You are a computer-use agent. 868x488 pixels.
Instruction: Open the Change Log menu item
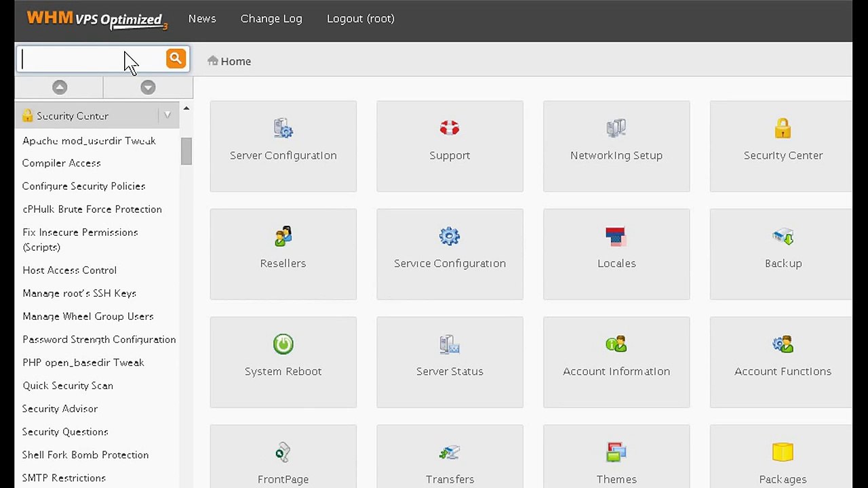pos(271,19)
